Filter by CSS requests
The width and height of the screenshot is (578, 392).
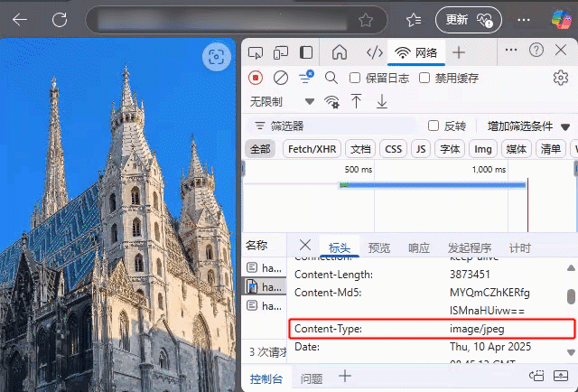[x=393, y=149]
